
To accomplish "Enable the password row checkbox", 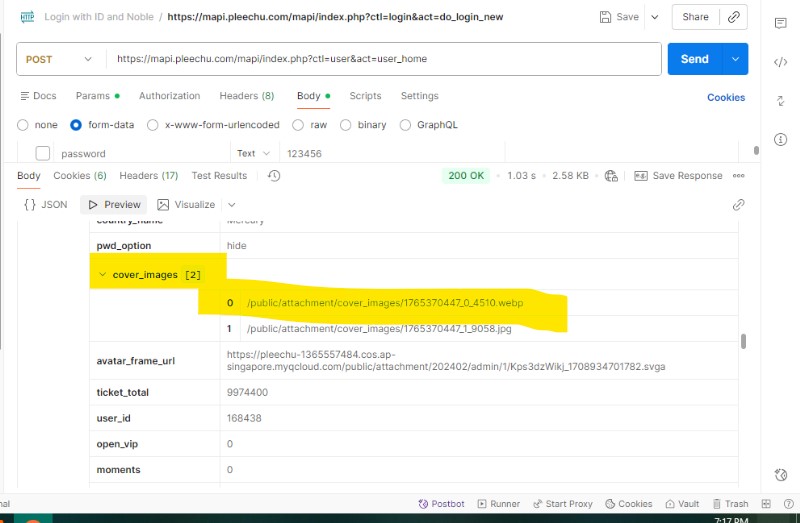I will point(43,154).
